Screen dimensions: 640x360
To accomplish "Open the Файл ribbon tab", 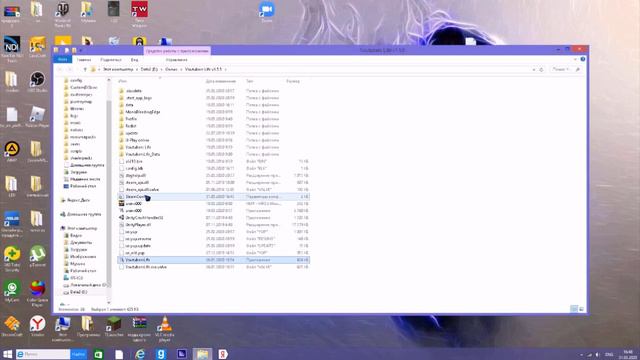I will pos(62,60).
